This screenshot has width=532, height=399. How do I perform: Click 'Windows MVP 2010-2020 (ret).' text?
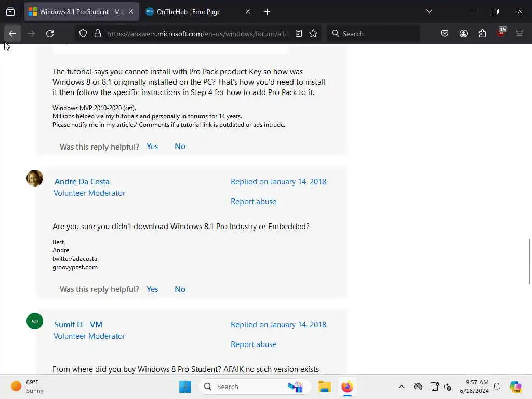(95, 108)
